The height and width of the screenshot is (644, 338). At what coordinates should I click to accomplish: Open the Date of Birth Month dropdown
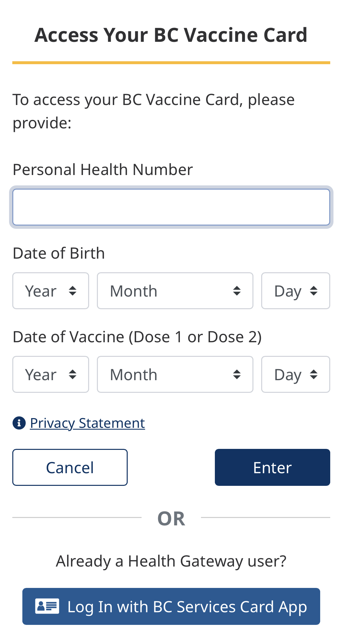175,291
